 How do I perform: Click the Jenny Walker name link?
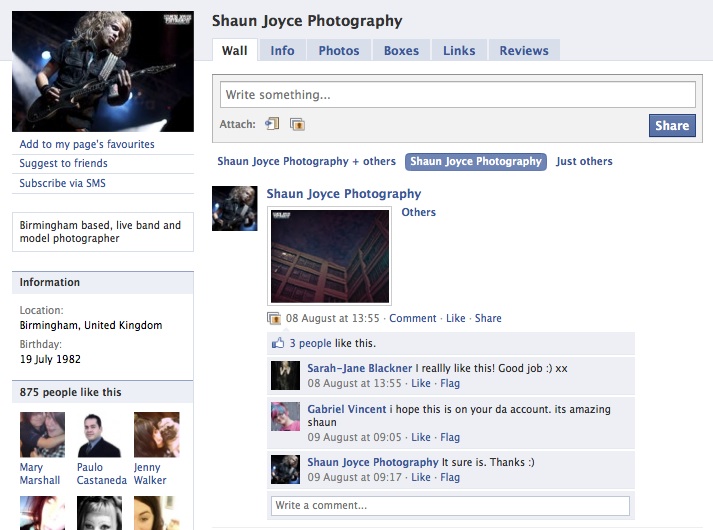(150, 474)
